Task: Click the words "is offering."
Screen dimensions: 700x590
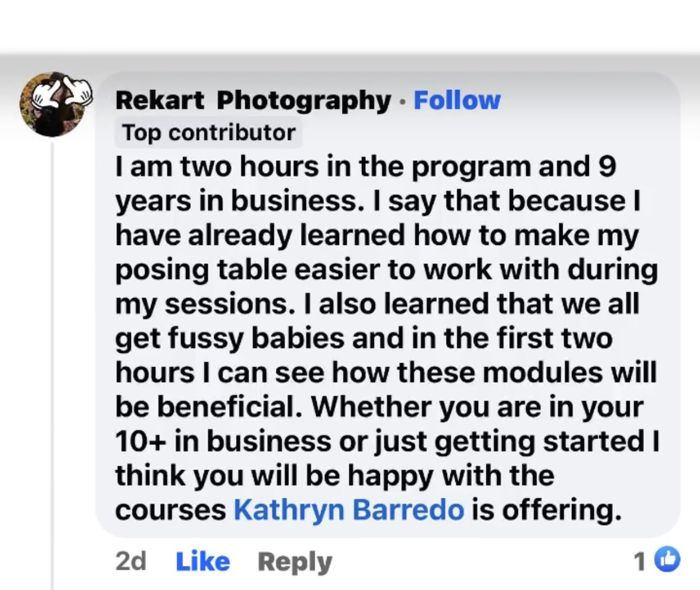Action: pos(546,510)
